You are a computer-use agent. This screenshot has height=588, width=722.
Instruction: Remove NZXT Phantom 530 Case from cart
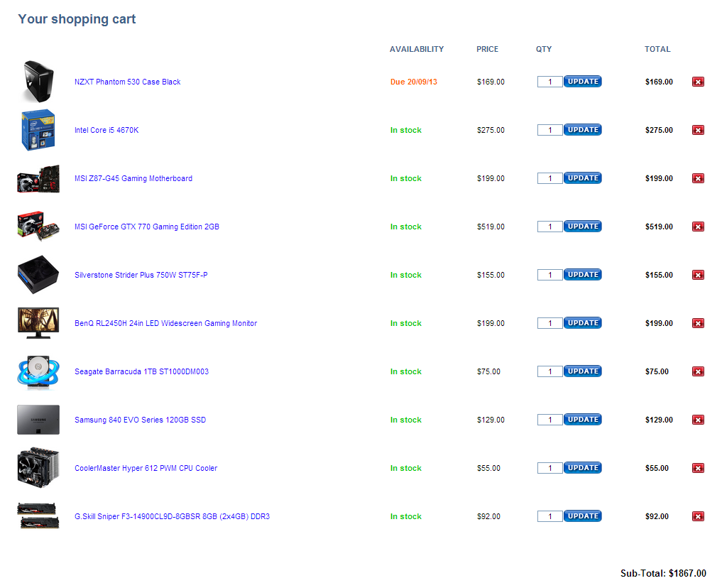[698, 82]
